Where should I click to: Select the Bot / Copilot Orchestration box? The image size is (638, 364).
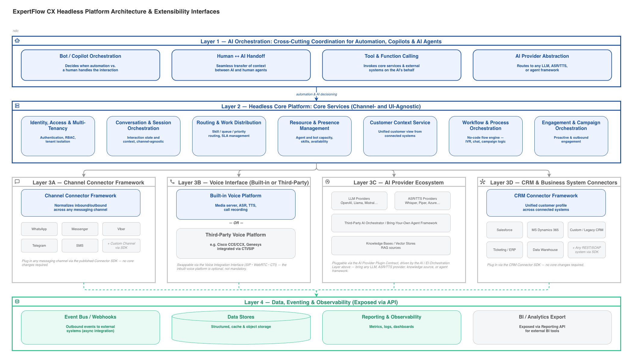tap(90, 65)
